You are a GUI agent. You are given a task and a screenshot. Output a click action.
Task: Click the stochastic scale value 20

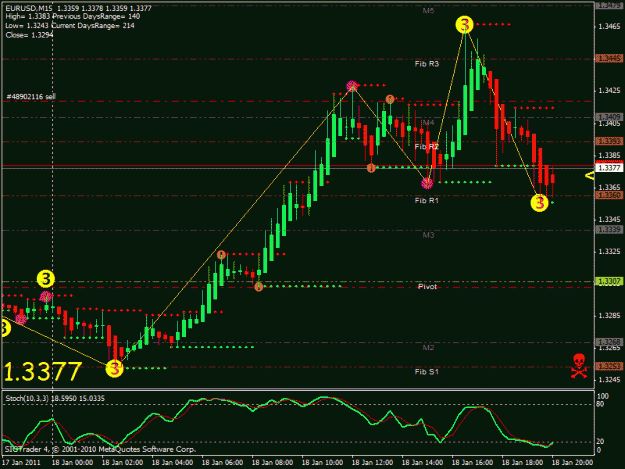[x=600, y=442]
